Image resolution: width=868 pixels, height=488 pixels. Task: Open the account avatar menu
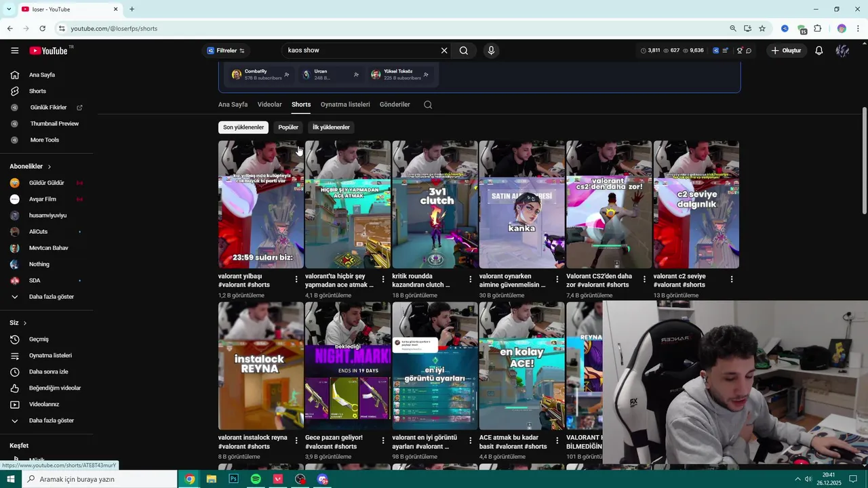[x=842, y=51]
